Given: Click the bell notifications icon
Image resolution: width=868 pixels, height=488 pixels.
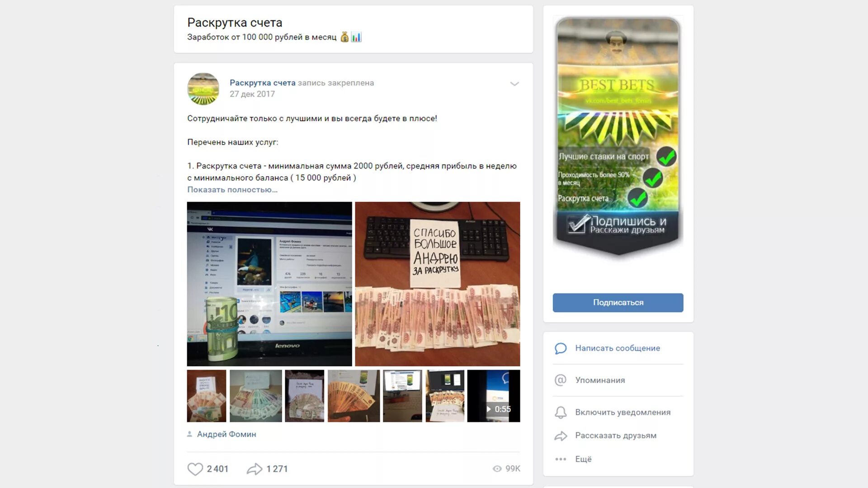Looking at the screenshot, I should click(561, 412).
